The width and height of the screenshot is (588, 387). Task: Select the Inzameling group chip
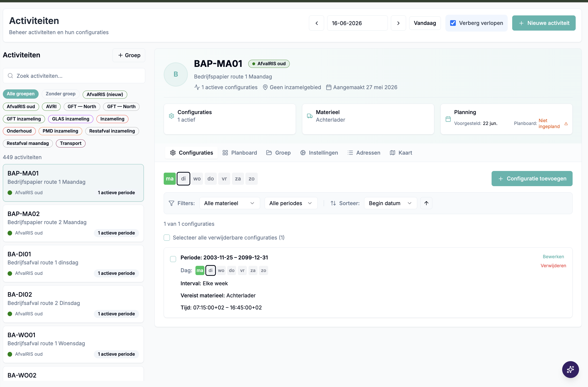pyautogui.click(x=112, y=119)
